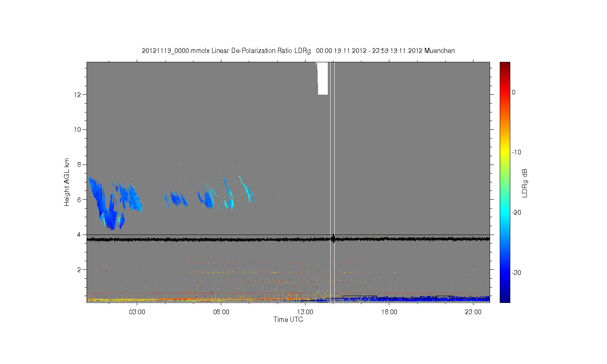Click the height tick label 4

point(79,235)
